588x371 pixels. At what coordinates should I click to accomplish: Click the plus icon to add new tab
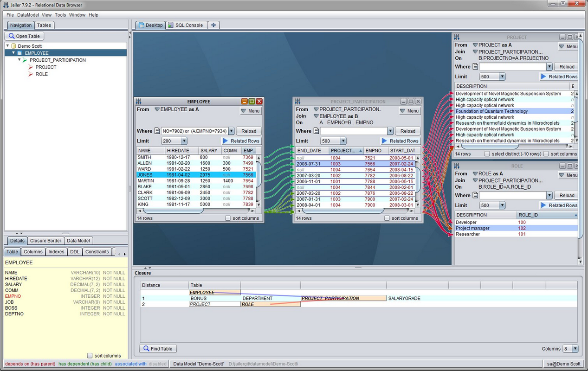pos(213,25)
